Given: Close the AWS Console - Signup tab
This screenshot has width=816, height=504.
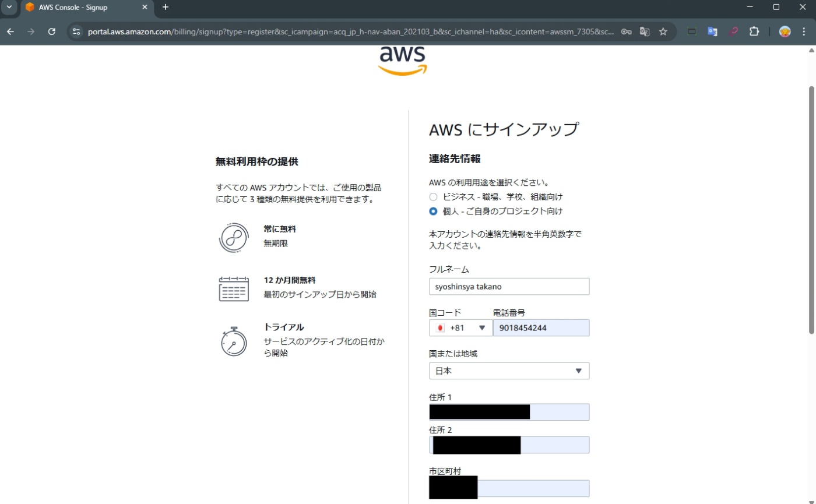Looking at the screenshot, I should (145, 7).
